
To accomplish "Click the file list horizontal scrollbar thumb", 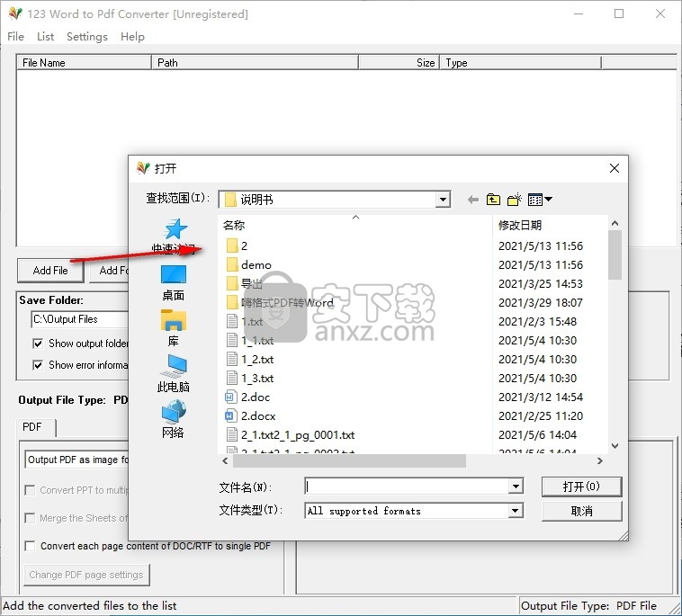I will [x=349, y=460].
